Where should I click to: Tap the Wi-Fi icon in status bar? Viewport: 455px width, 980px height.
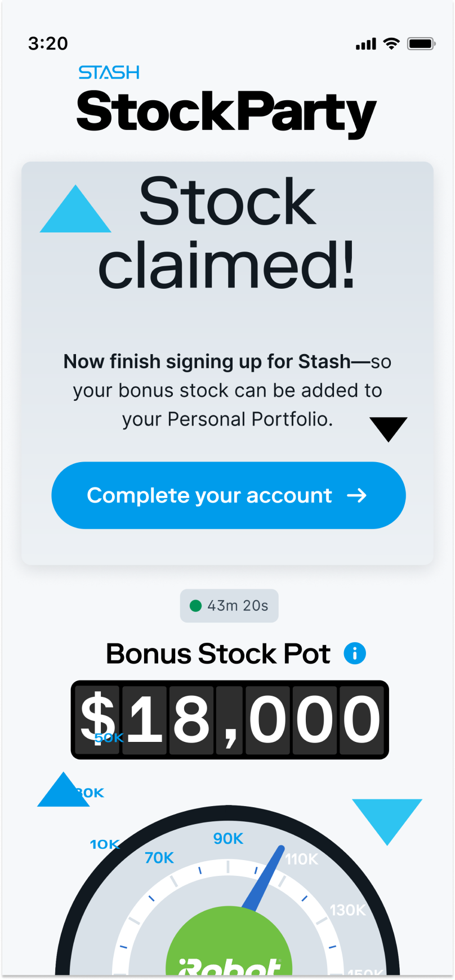[391, 43]
